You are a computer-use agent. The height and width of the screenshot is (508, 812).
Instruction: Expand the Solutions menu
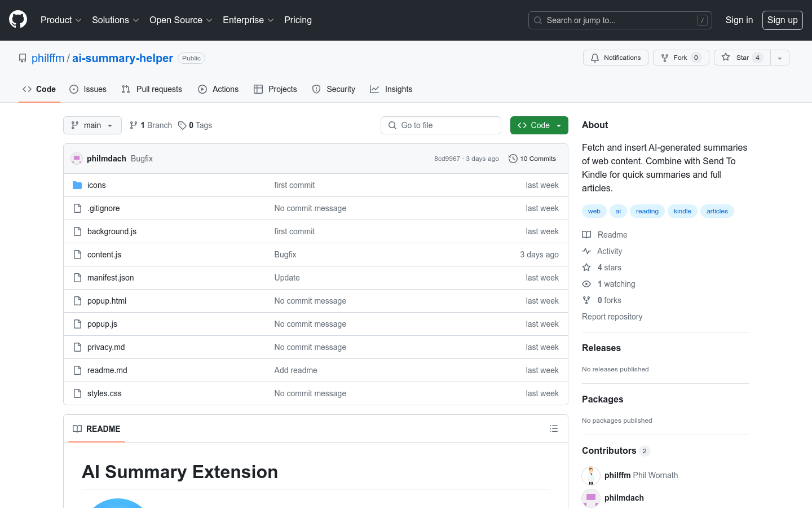[116, 20]
